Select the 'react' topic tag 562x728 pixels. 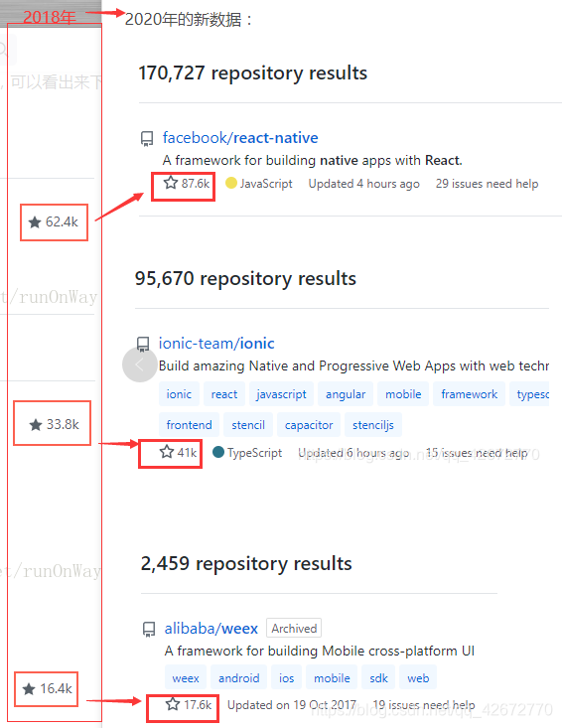tap(224, 394)
